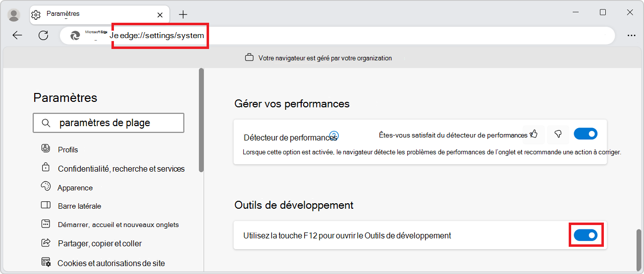
Task: Click "Utilisez la touche F12" setting text
Action: tap(347, 236)
